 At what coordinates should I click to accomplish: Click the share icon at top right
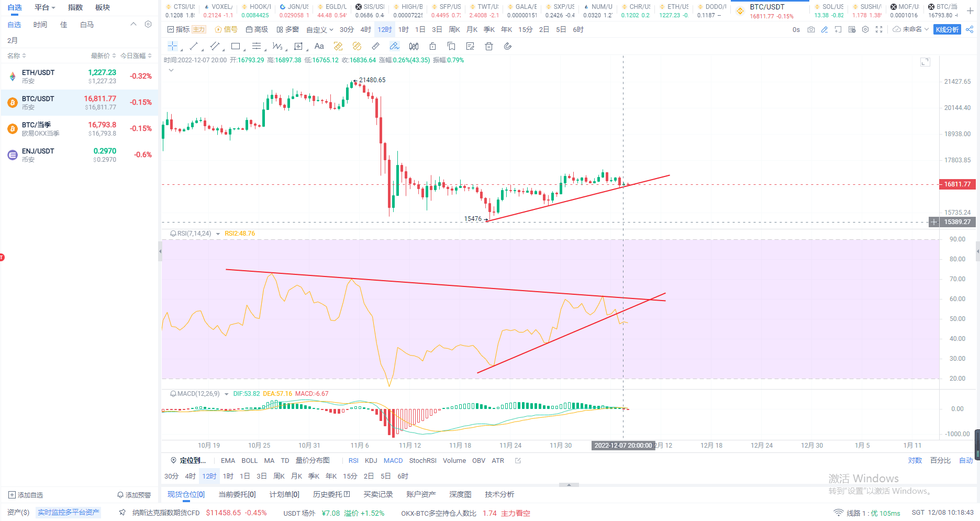coord(970,29)
